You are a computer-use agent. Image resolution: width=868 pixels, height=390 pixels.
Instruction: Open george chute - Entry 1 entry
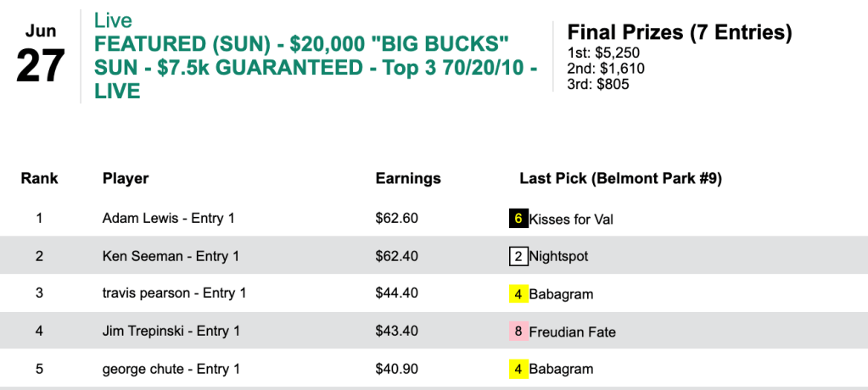click(x=171, y=369)
